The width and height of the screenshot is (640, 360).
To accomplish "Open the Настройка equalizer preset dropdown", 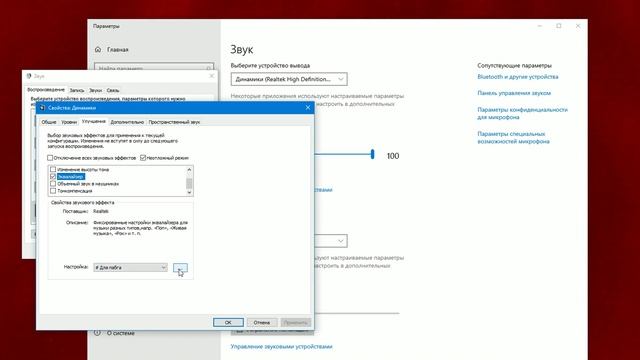I will tap(130, 267).
